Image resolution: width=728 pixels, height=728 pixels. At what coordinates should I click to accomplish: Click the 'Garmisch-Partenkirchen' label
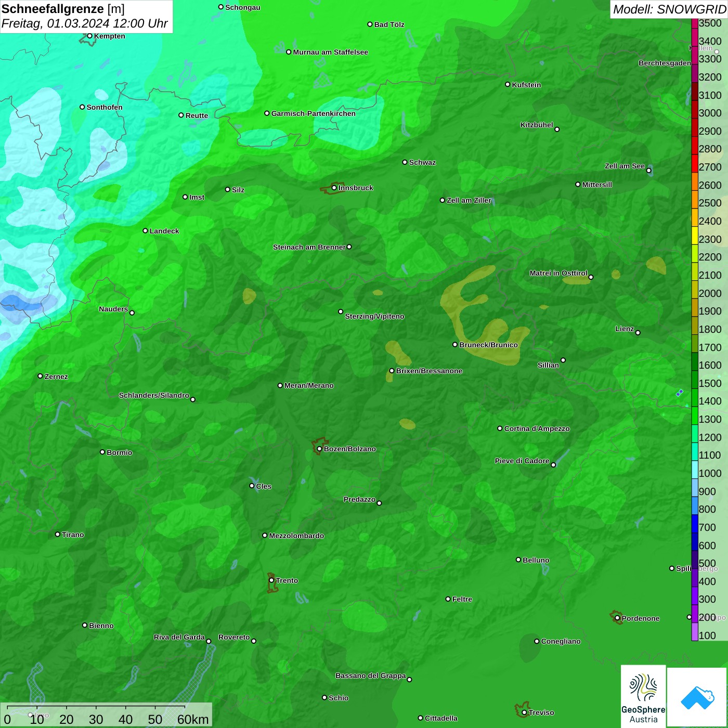314,113
